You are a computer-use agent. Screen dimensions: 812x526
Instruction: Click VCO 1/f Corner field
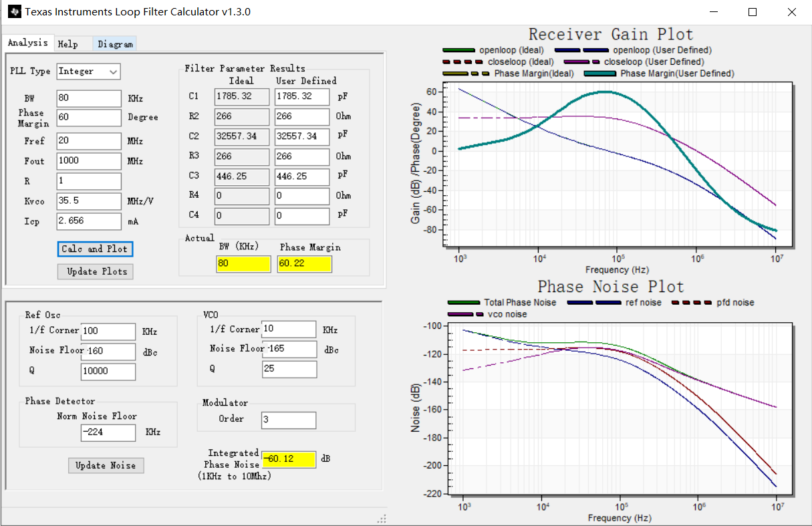coord(289,330)
